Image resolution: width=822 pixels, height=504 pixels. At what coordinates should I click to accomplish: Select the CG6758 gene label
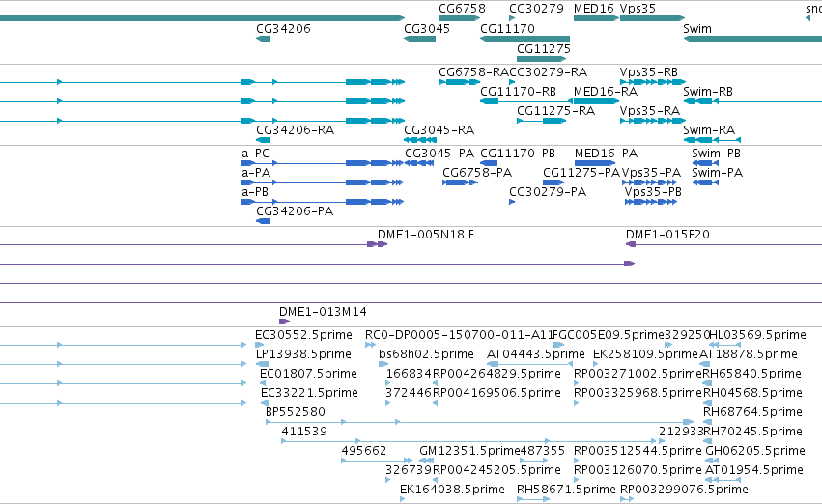click(x=462, y=9)
